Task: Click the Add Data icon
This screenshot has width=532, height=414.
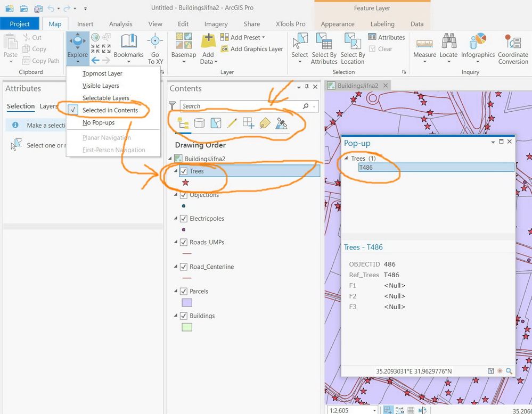Action: [x=208, y=41]
